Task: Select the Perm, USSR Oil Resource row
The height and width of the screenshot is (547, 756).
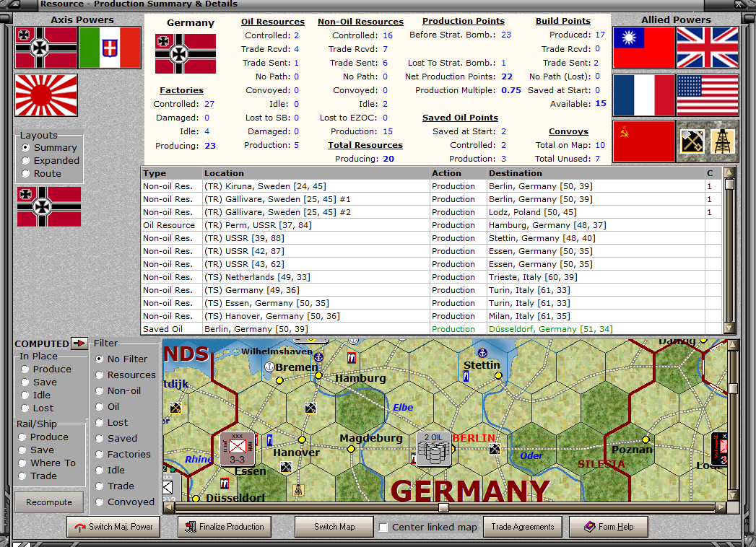Action: click(x=432, y=225)
